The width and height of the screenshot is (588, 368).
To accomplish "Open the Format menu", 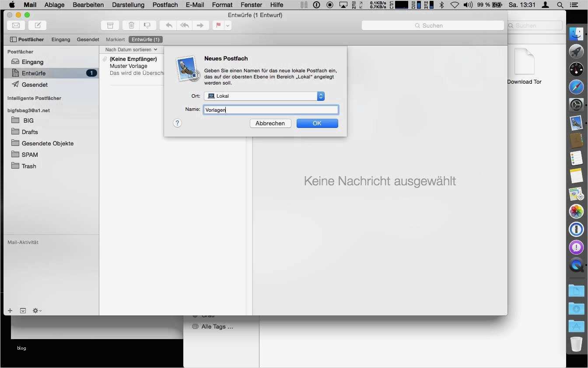I will coord(222,5).
